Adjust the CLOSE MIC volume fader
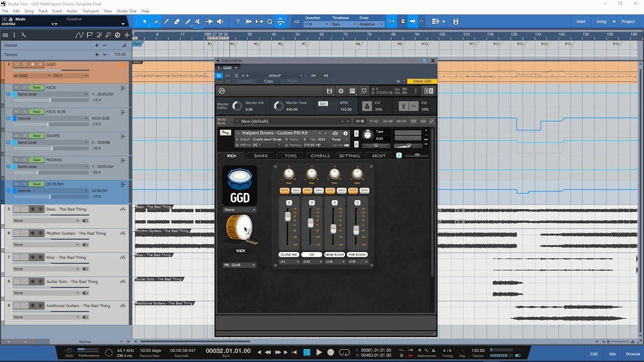Image resolution: width=644 pixels, height=362 pixels. [x=288, y=216]
